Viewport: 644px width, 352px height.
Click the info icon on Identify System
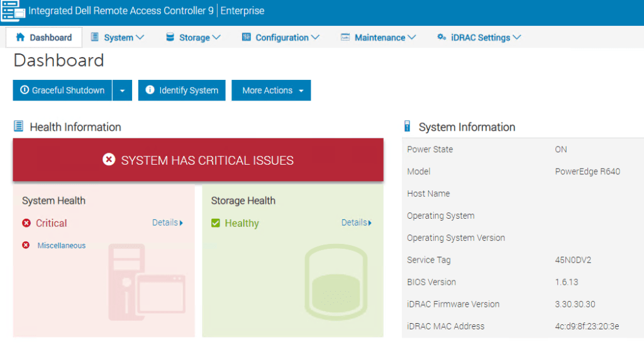tap(150, 90)
